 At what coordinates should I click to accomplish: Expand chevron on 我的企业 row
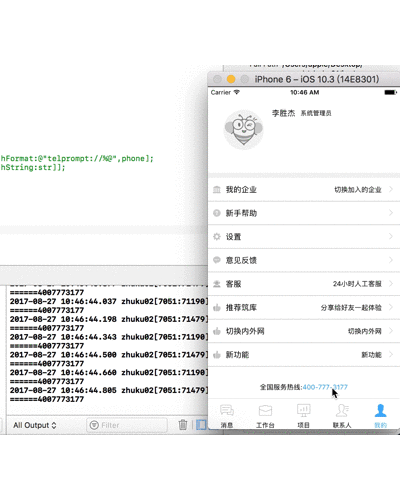[391, 189]
